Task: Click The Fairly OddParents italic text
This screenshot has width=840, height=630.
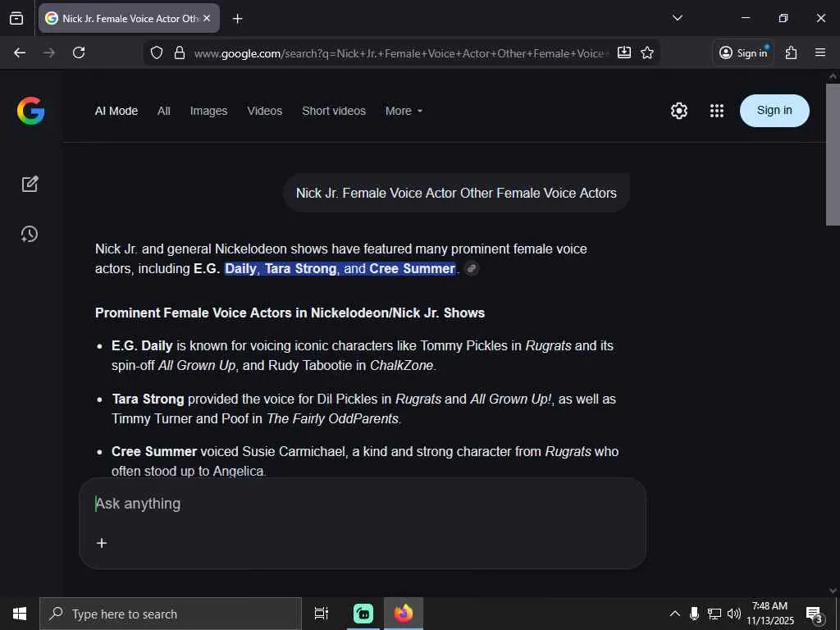Action: coord(333,418)
